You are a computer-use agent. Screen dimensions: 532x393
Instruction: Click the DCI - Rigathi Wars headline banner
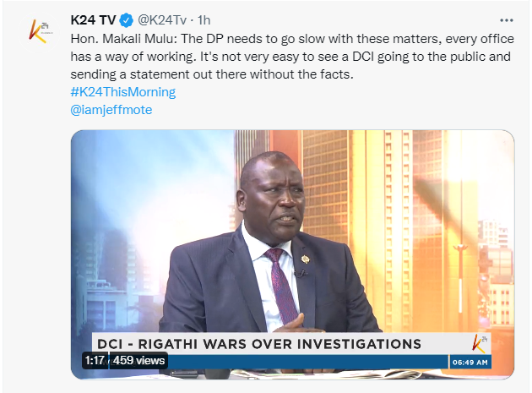click(259, 344)
